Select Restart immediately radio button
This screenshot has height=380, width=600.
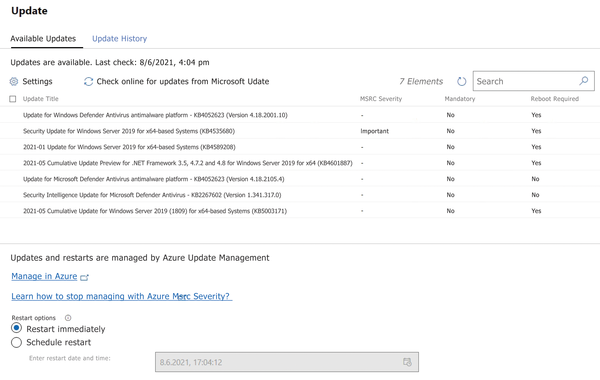[x=16, y=328]
